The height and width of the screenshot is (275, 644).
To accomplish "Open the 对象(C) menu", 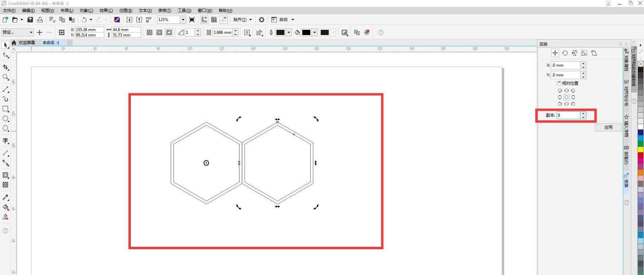I will click(86, 10).
